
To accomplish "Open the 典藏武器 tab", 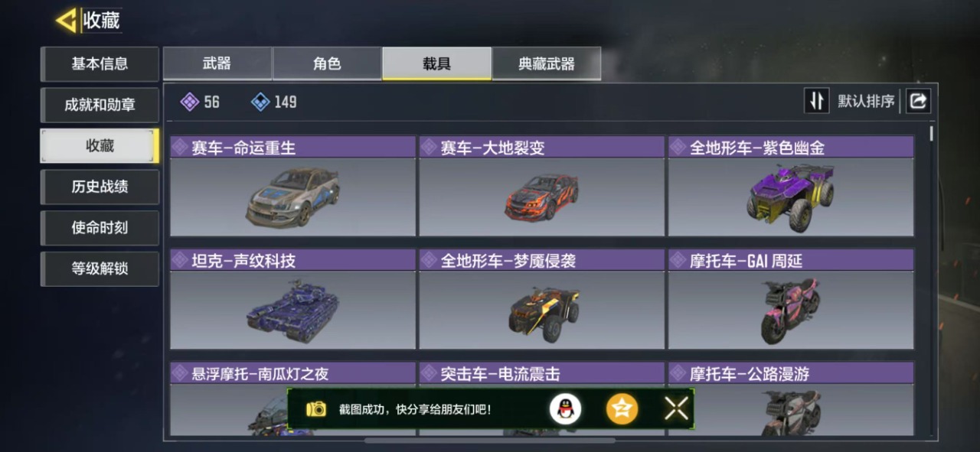I will tap(547, 63).
